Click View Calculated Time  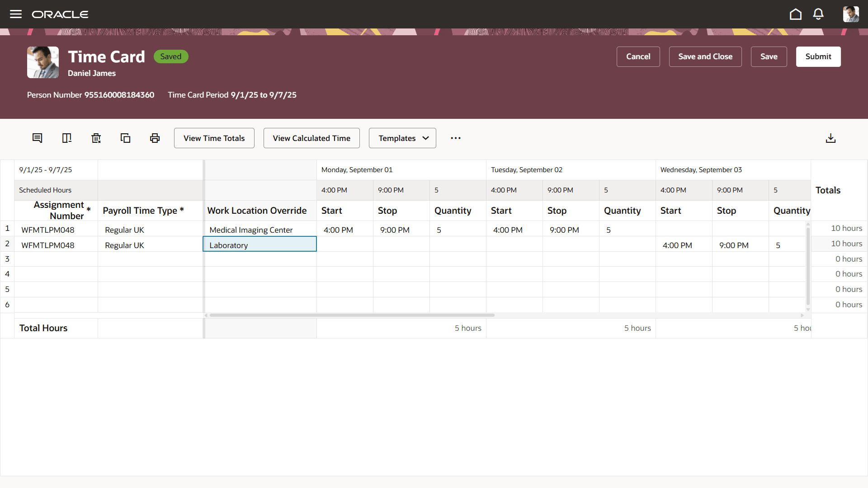pos(311,138)
